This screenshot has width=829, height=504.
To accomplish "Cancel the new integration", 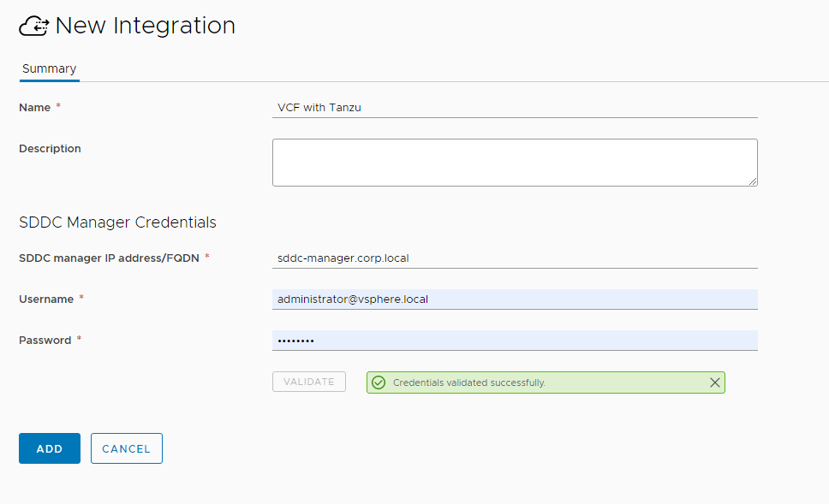I will click(x=127, y=448).
